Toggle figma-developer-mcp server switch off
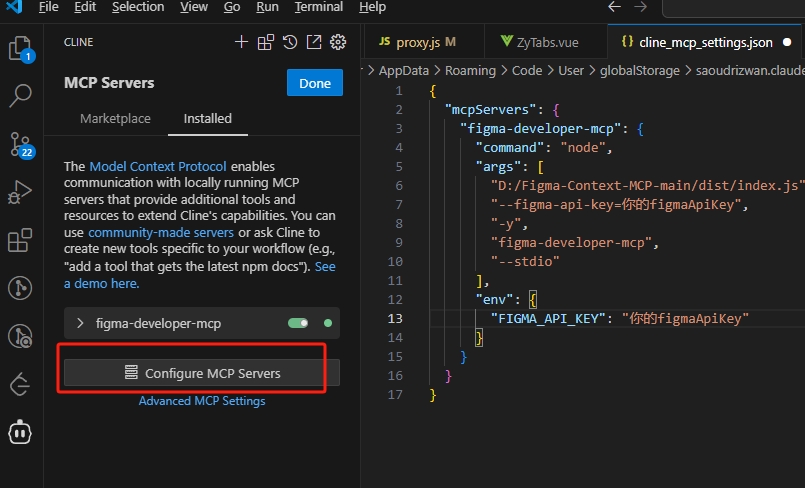Viewport: 805px width, 488px height. point(298,323)
